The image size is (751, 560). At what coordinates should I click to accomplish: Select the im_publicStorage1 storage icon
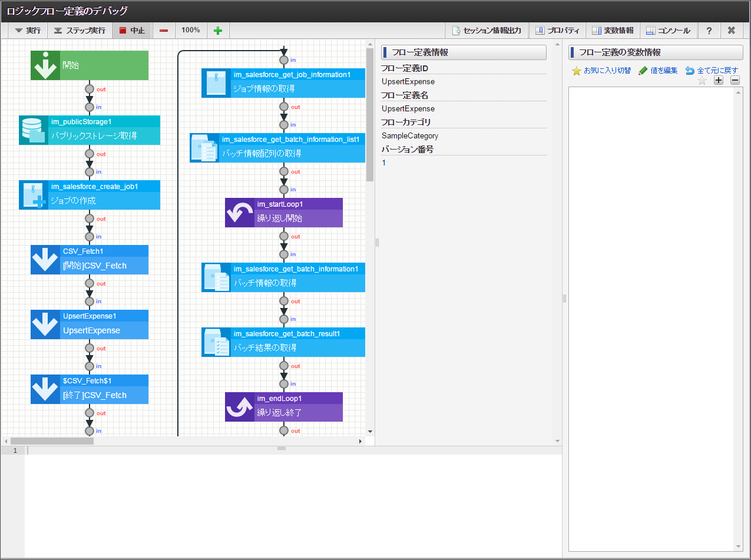tap(34, 130)
